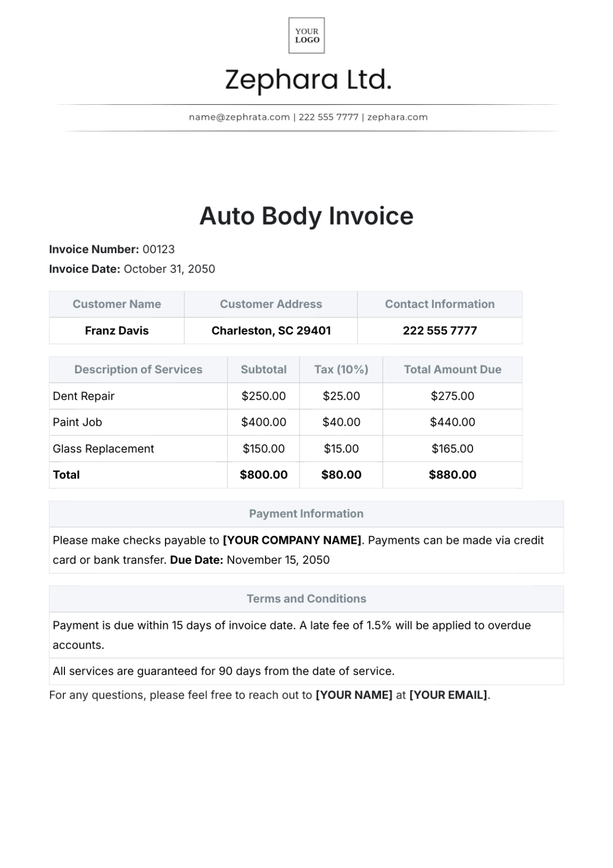Viewport: 613px width, 868px height.
Task: Click the YOUR LOGO placeholder box
Action: tap(306, 35)
